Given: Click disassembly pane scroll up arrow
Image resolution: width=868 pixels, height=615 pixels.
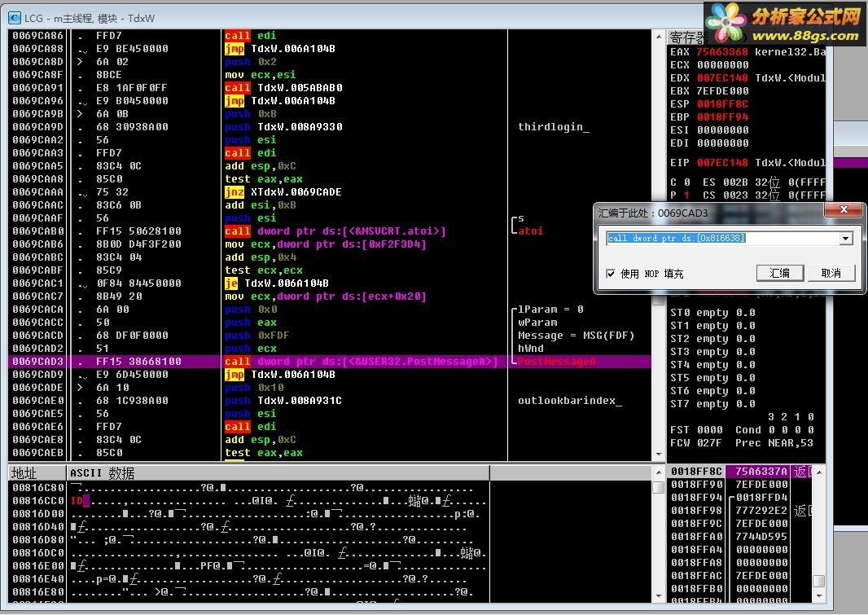Looking at the screenshot, I should [x=658, y=37].
